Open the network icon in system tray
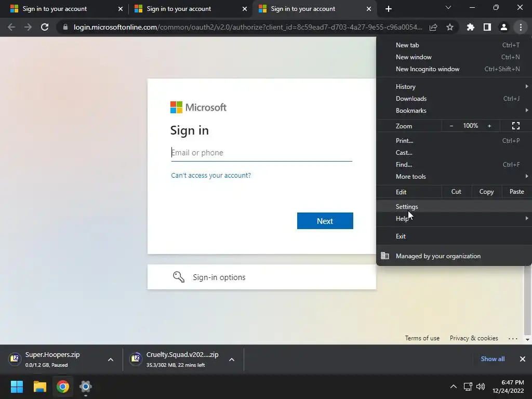This screenshot has height=399, width=532. pyautogui.click(x=468, y=387)
